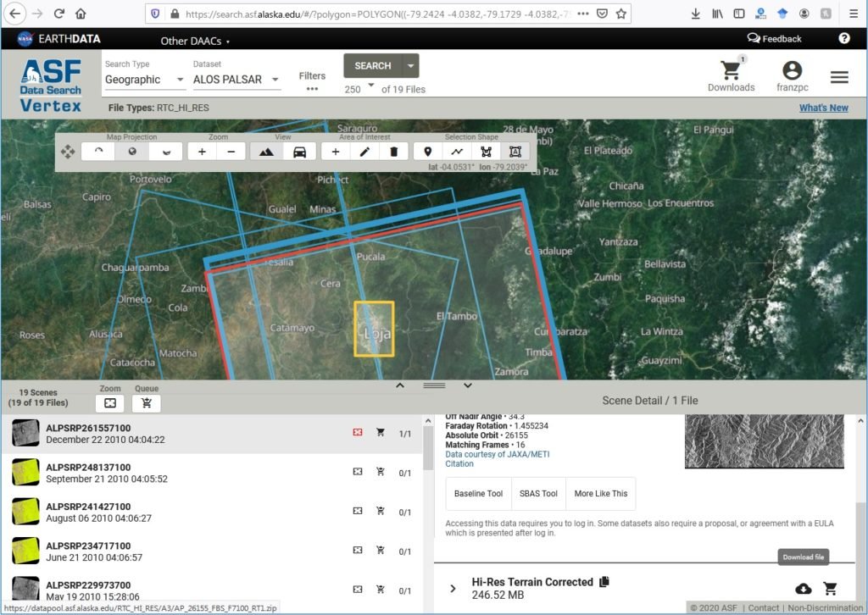Open the franzpc user account menu
This screenshot has width=868, height=615.
(792, 75)
